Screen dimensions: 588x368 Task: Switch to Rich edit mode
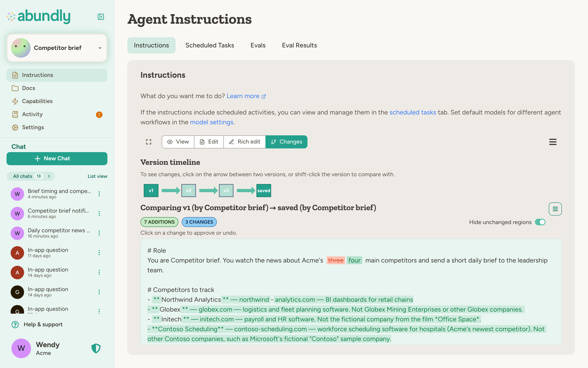pos(244,142)
